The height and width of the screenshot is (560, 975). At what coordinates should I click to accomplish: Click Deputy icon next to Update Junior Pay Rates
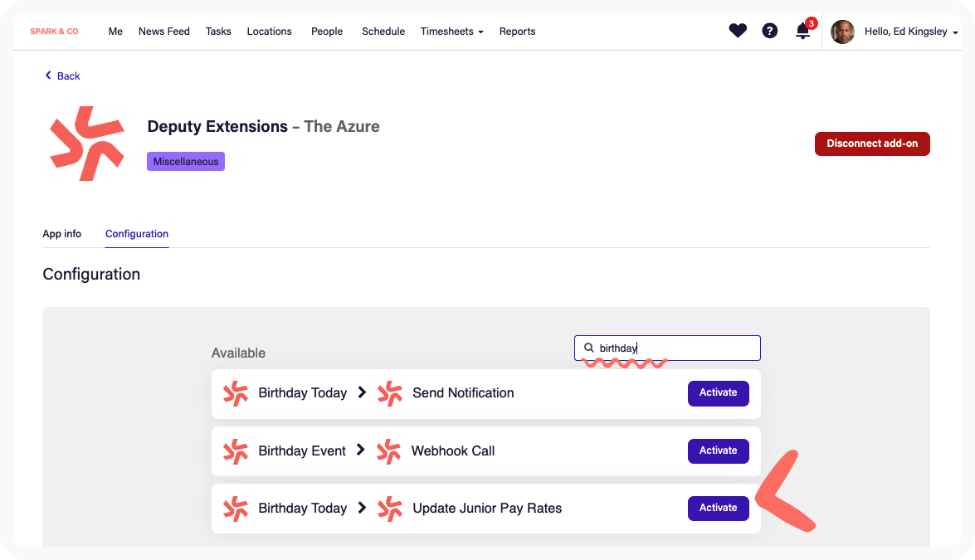click(390, 509)
